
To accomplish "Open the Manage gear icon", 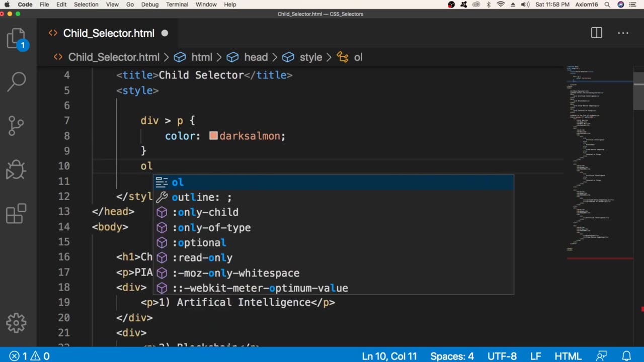I will (x=16, y=323).
